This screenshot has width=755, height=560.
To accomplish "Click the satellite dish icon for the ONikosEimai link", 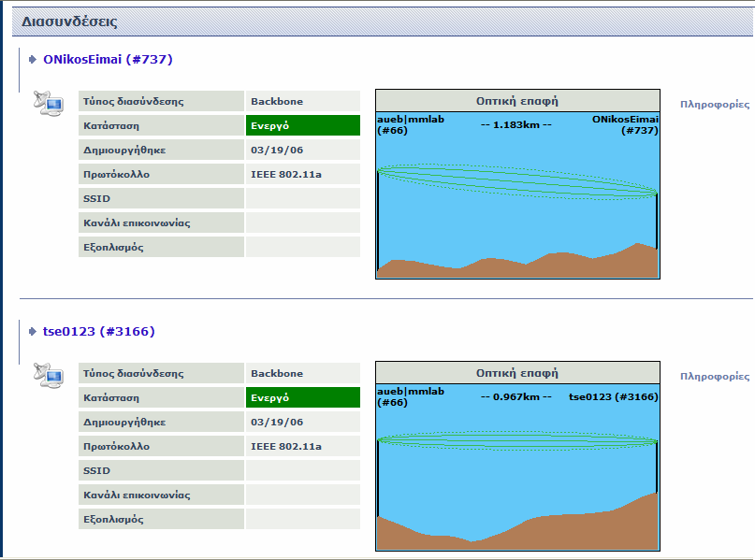I will [48, 103].
